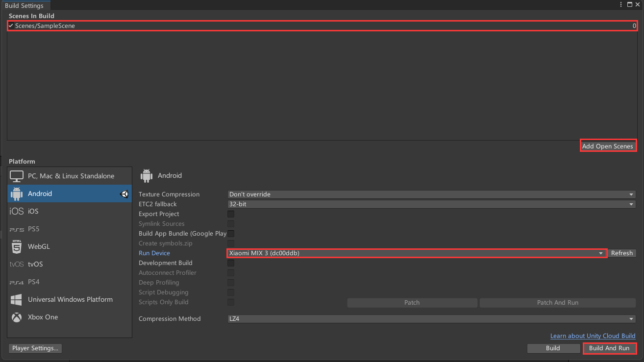Image resolution: width=644 pixels, height=362 pixels.
Task: Click the Patch And Run button
Action: [x=558, y=303]
